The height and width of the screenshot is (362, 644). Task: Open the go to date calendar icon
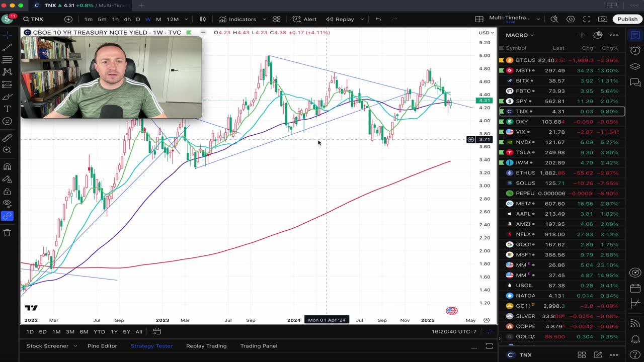[156, 332]
